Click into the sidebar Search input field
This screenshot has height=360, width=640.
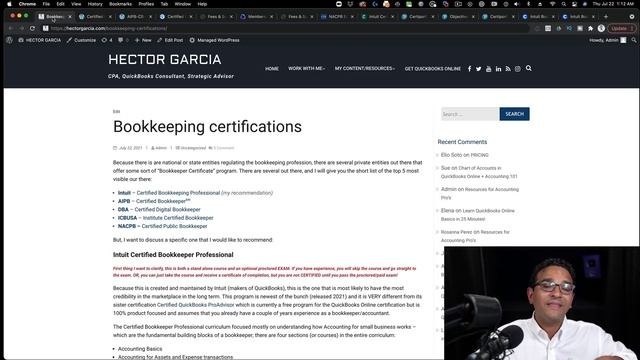point(470,114)
